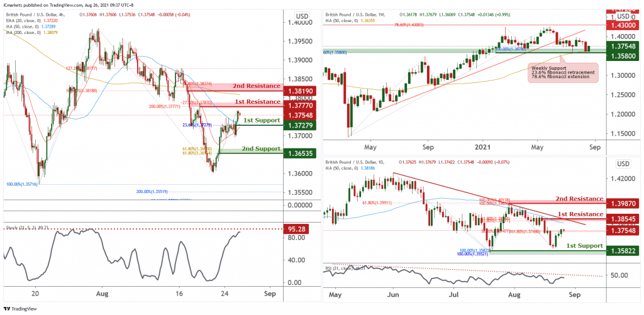Click the 1.39870 daily 2nd Resistance tag
This screenshot has height=315, width=644.
pos(623,205)
